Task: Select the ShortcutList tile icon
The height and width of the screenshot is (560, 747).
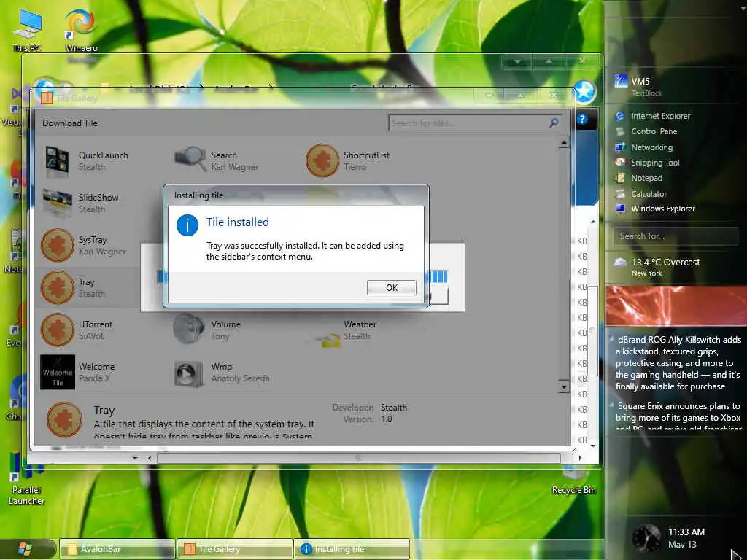Action: click(x=322, y=160)
